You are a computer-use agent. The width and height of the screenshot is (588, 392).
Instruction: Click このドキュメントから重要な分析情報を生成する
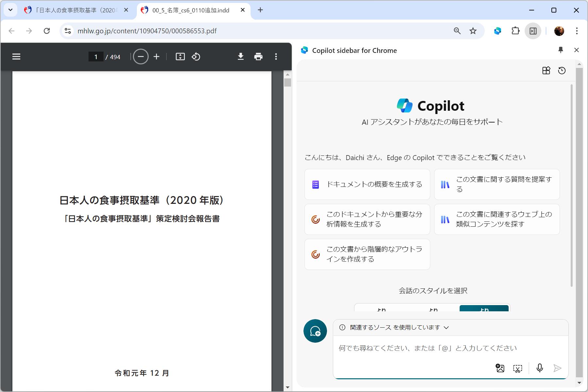point(367,219)
